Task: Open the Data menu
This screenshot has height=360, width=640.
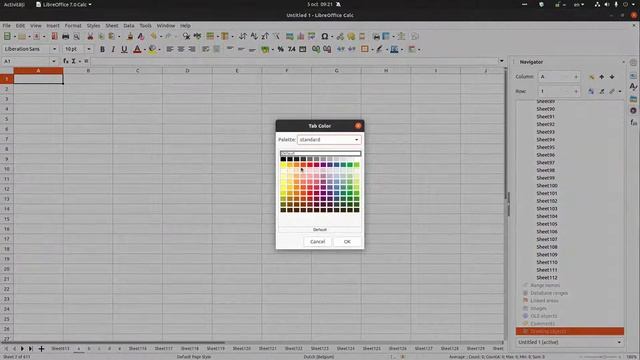Action: pos(129,26)
